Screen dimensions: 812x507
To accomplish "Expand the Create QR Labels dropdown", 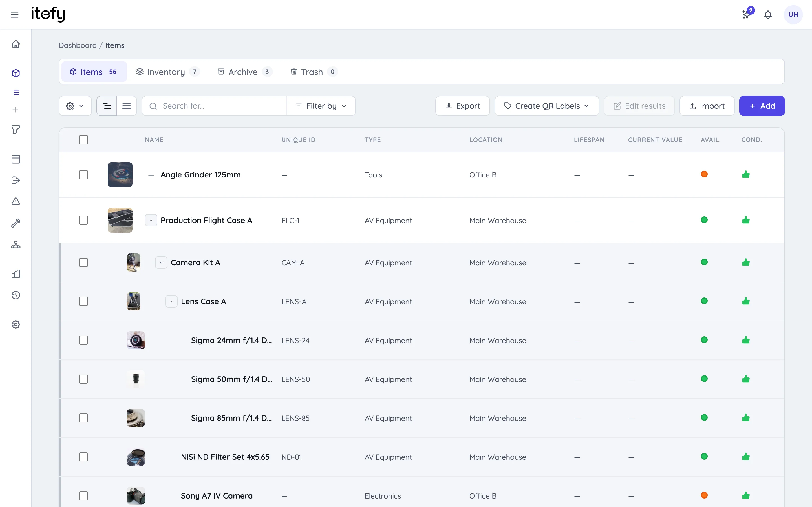I will 547,106.
